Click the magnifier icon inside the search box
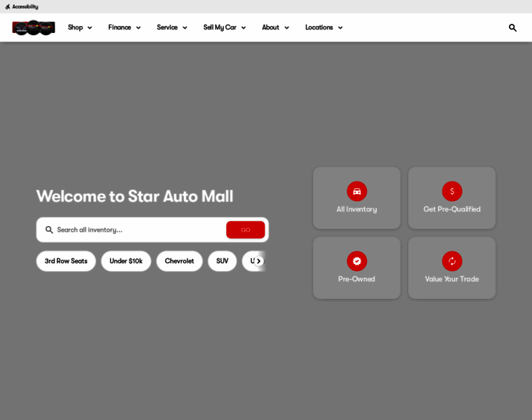The height and width of the screenshot is (420, 532). [49, 230]
